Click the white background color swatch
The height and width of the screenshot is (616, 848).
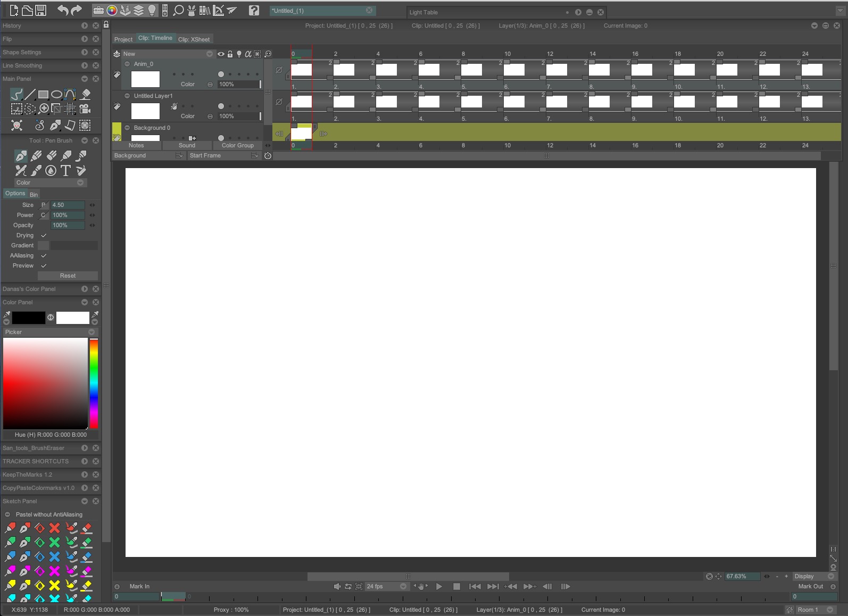[x=73, y=318]
